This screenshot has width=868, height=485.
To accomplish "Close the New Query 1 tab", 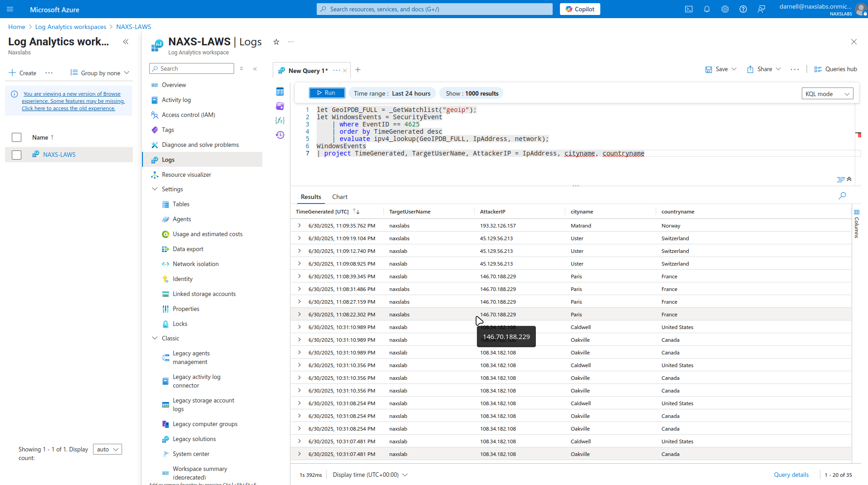I will 345,70.
